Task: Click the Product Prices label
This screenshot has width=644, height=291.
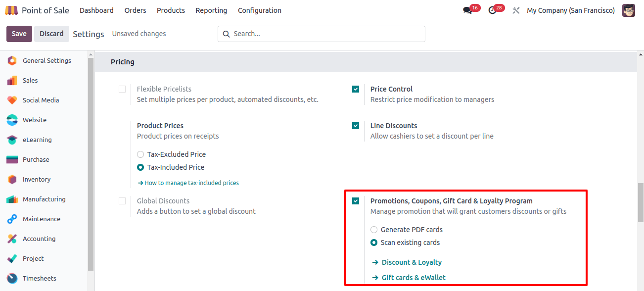Action: (160, 126)
